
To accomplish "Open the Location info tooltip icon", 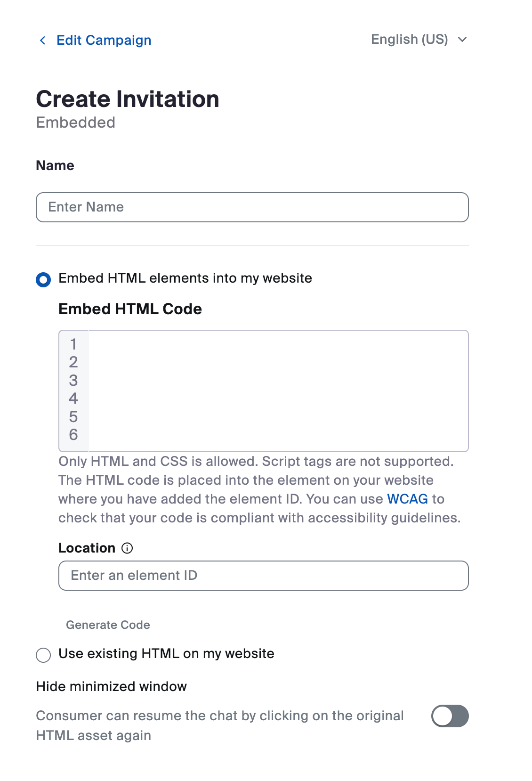I will tap(127, 548).
